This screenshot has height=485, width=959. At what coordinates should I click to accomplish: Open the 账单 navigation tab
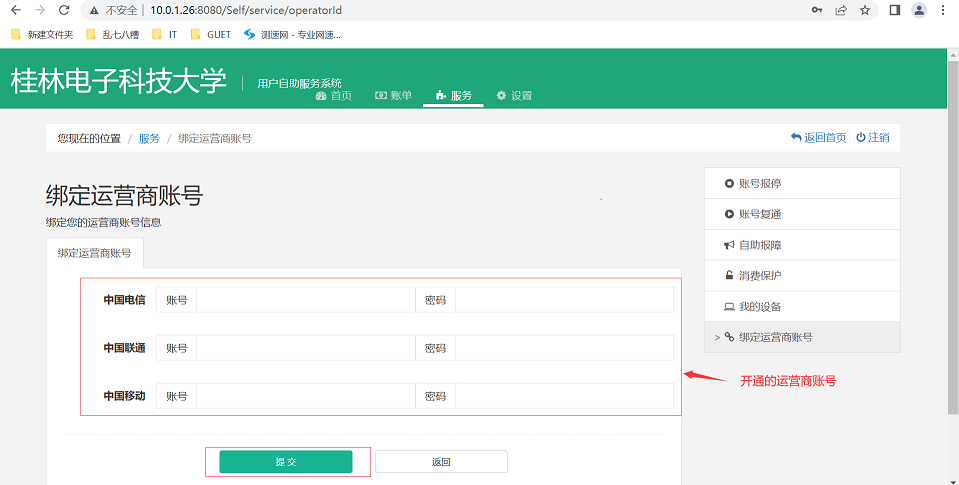(393, 96)
